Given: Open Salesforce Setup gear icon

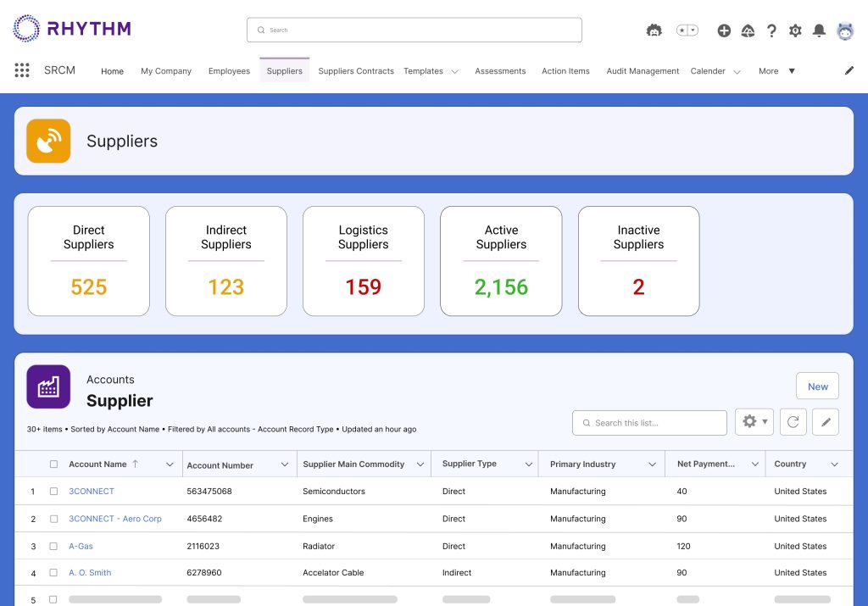Looking at the screenshot, I should [x=795, y=30].
